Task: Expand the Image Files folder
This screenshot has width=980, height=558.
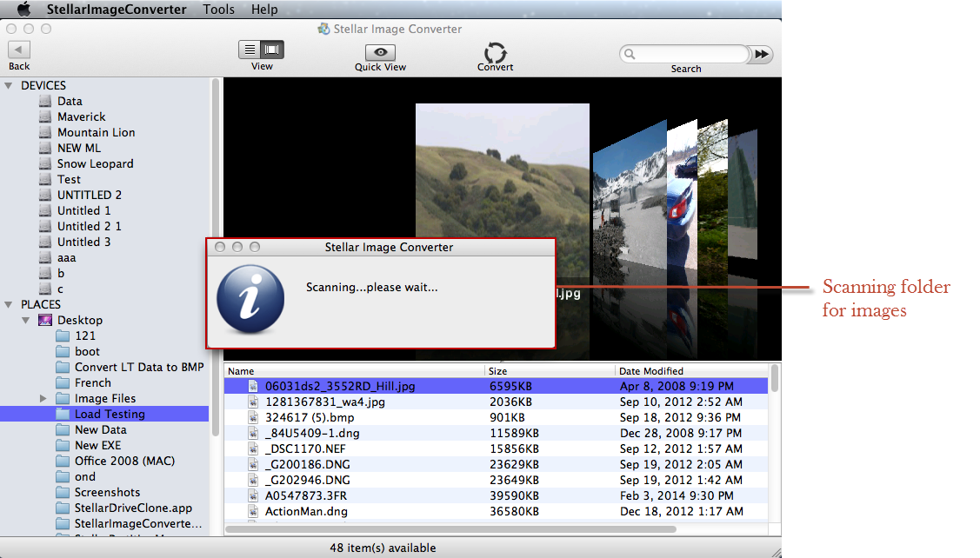Action: pos(43,399)
